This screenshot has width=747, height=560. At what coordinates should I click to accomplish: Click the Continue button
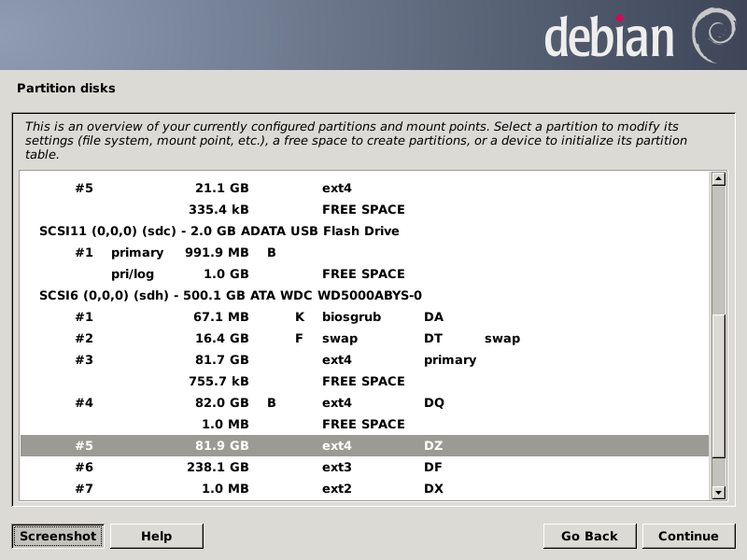click(x=688, y=536)
